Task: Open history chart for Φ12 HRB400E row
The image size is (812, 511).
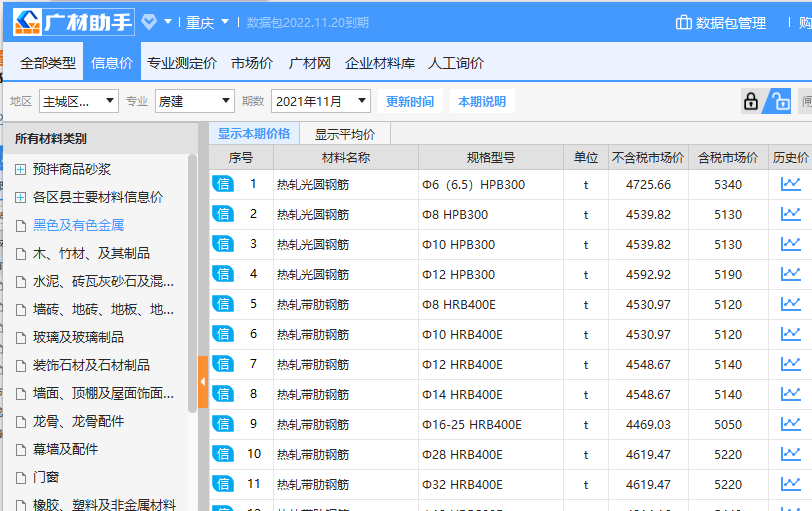Action: click(790, 364)
